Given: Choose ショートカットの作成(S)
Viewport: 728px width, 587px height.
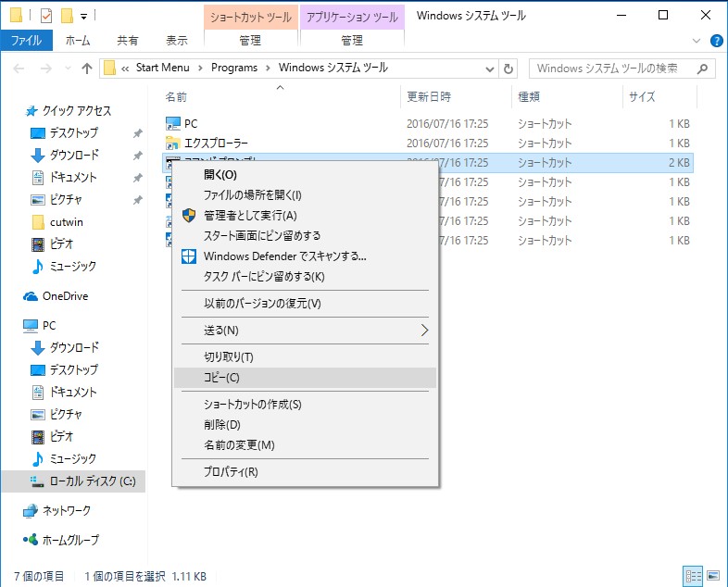Looking at the screenshot, I should 305,405.
